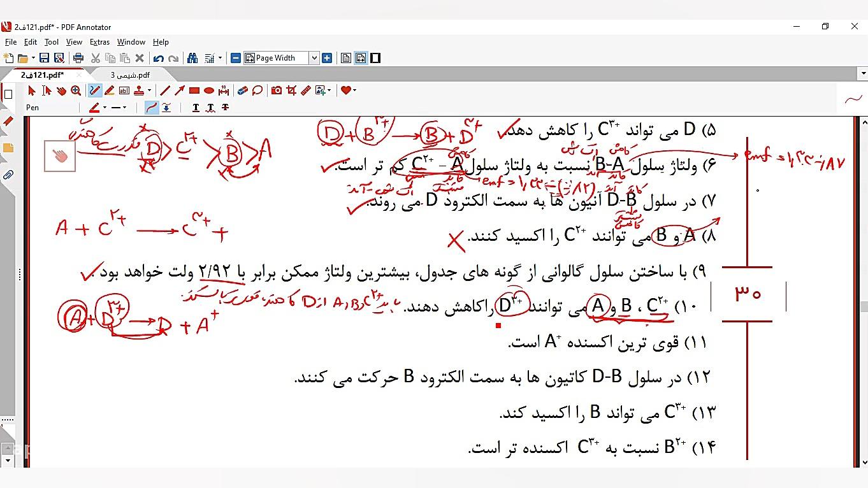Open the Extras menu
868x488 pixels.
pyautogui.click(x=100, y=42)
